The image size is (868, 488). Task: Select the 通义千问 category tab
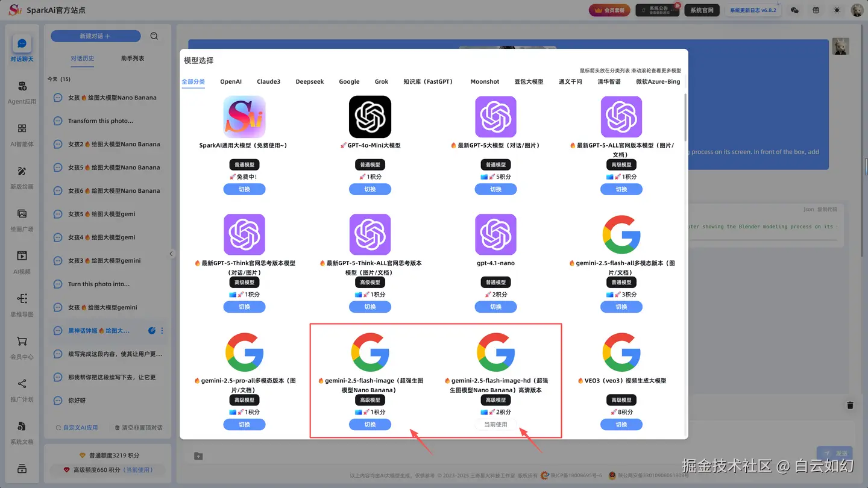point(570,82)
